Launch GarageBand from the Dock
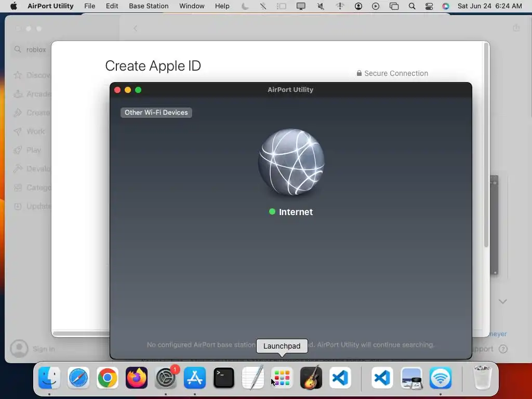The height and width of the screenshot is (399, 532). click(x=311, y=378)
